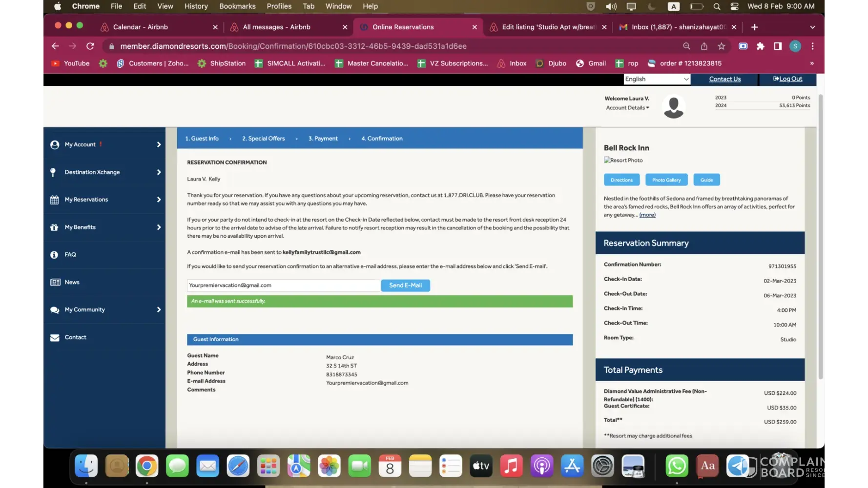The width and height of the screenshot is (868, 488).
Task: Go to step 1. Guest Info
Action: 202,139
